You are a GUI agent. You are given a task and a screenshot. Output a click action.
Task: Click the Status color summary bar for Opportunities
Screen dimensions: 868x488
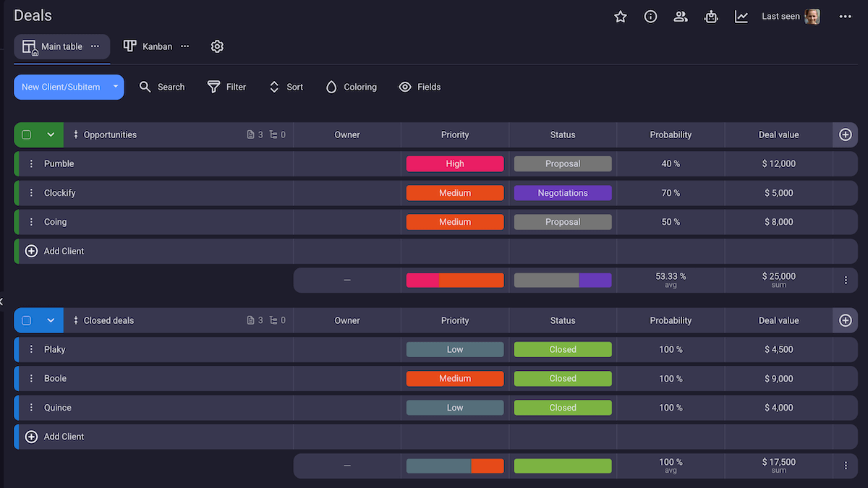563,280
